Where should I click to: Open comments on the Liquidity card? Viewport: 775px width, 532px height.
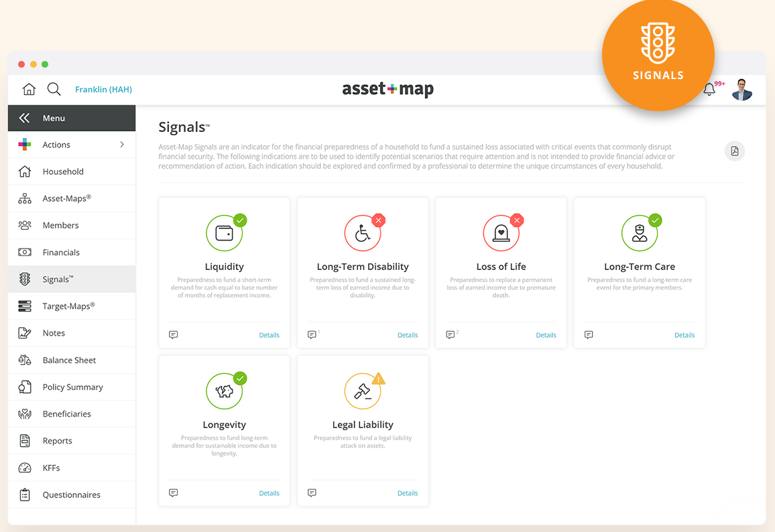tap(174, 335)
